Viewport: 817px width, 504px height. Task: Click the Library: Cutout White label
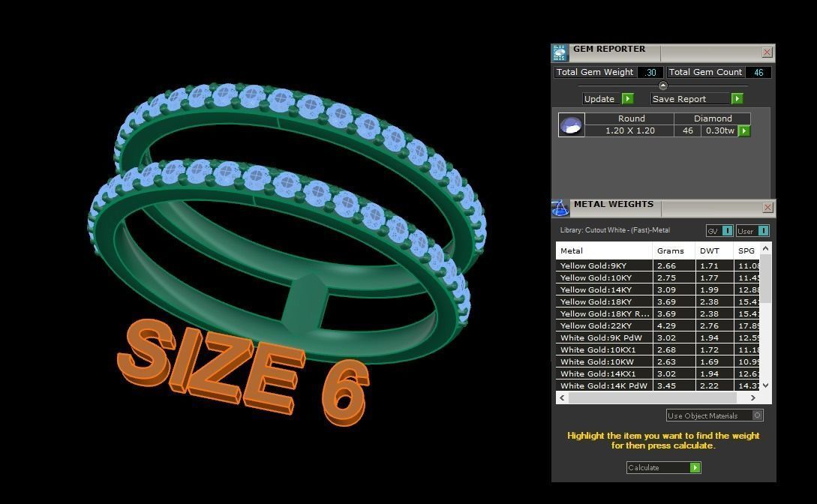[615, 230]
